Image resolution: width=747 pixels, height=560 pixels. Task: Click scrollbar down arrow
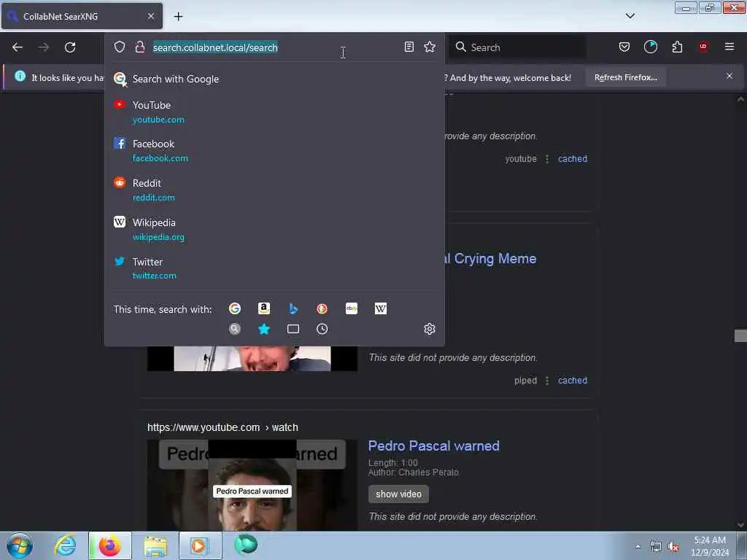click(740, 525)
